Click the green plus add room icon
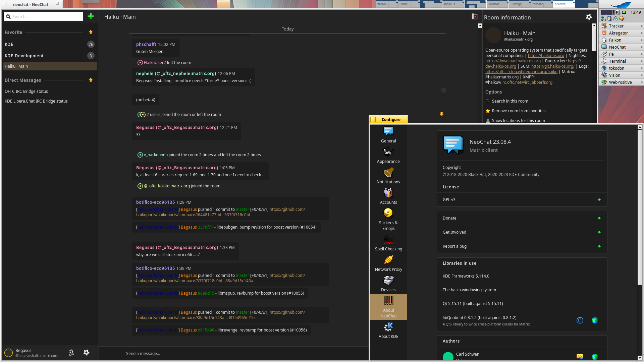 click(x=91, y=16)
